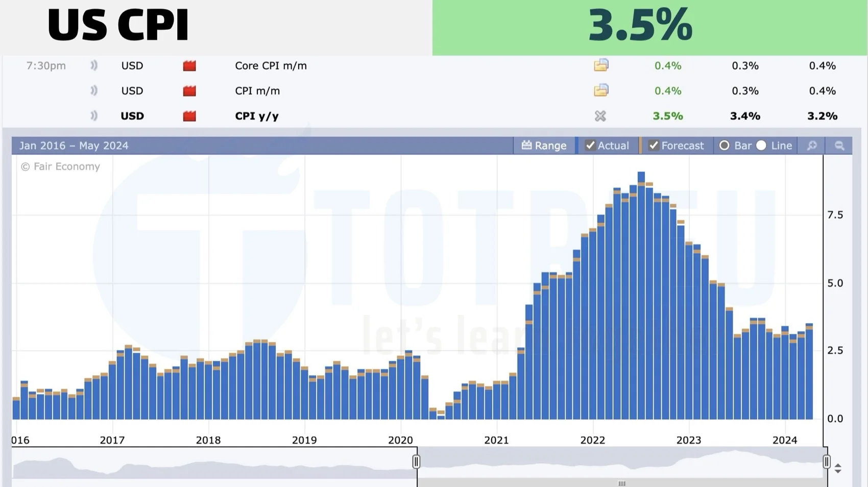Viewport: 868px width, 487px height.
Task: Click the 7.5 y-axis label
Action: coord(835,215)
